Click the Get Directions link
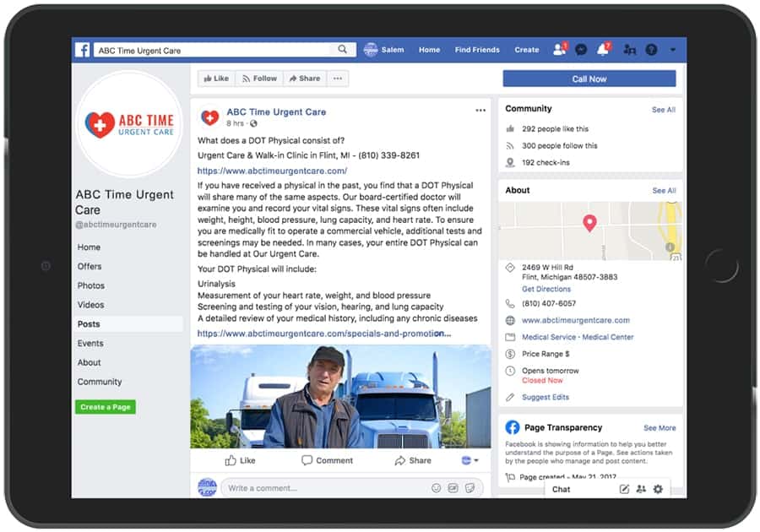This screenshot has width=760, height=532. (x=546, y=289)
